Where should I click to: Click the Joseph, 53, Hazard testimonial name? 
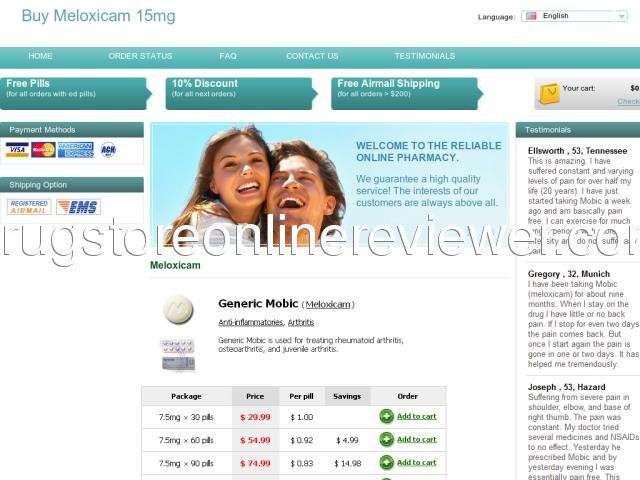(567, 387)
